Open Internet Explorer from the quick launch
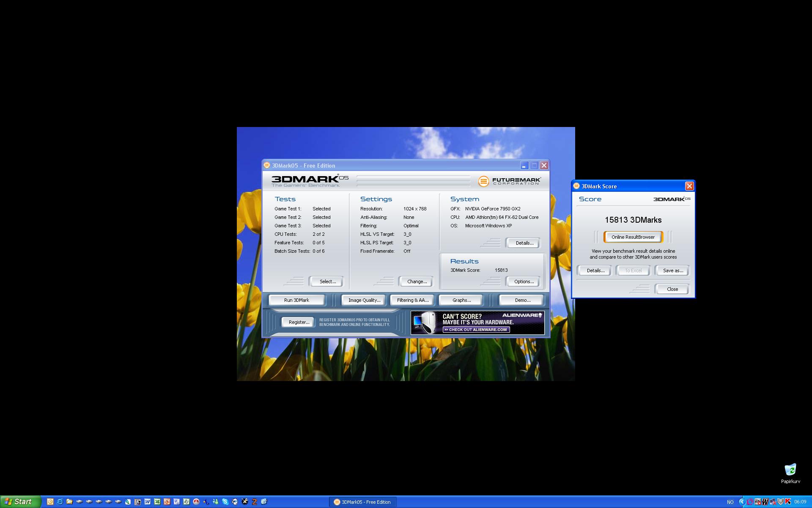This screenshot has width=812, height=508. pyautogui.click(x=60, y=502)
